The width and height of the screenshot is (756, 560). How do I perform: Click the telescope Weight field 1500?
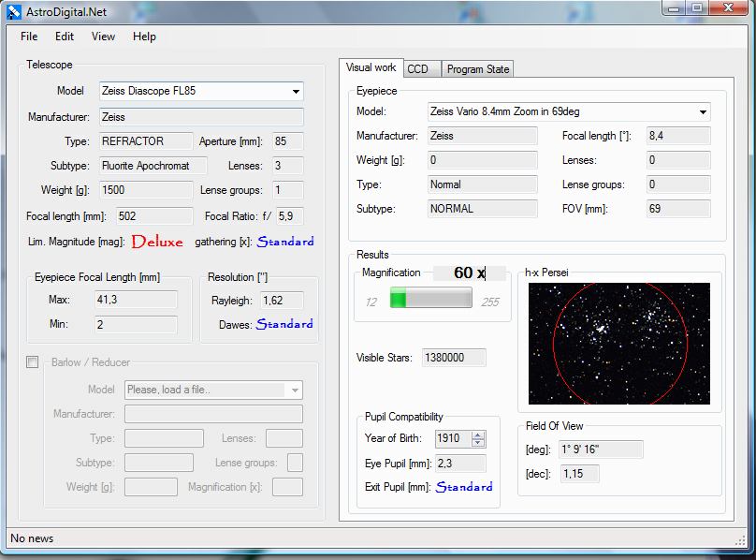tap(146, 190)
